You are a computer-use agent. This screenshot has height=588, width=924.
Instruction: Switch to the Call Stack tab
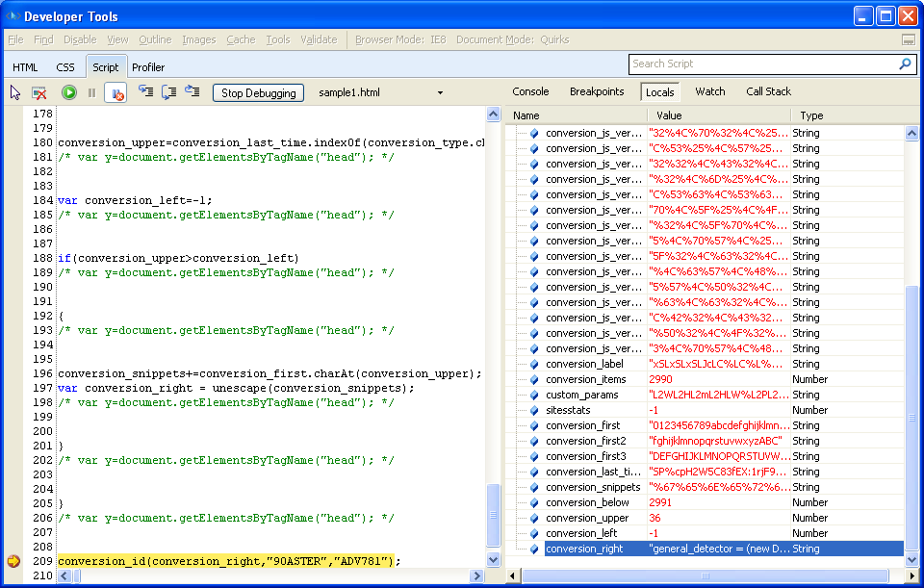tap(768, 91)
